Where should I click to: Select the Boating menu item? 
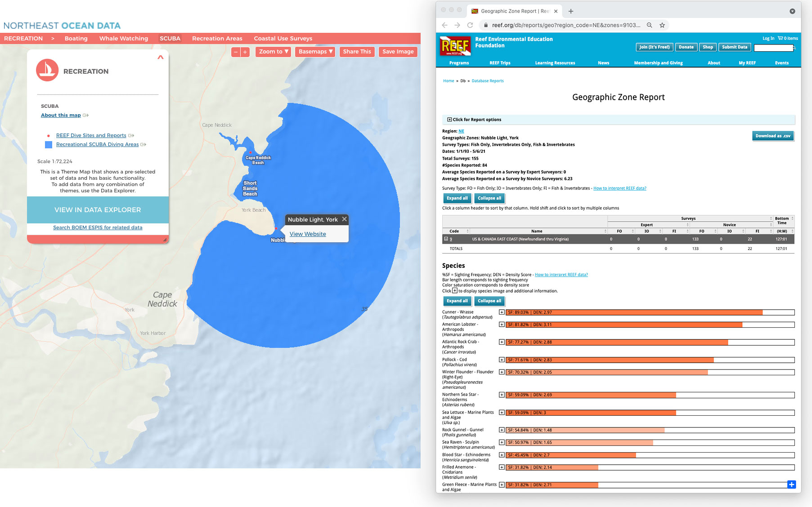point(76,39)
